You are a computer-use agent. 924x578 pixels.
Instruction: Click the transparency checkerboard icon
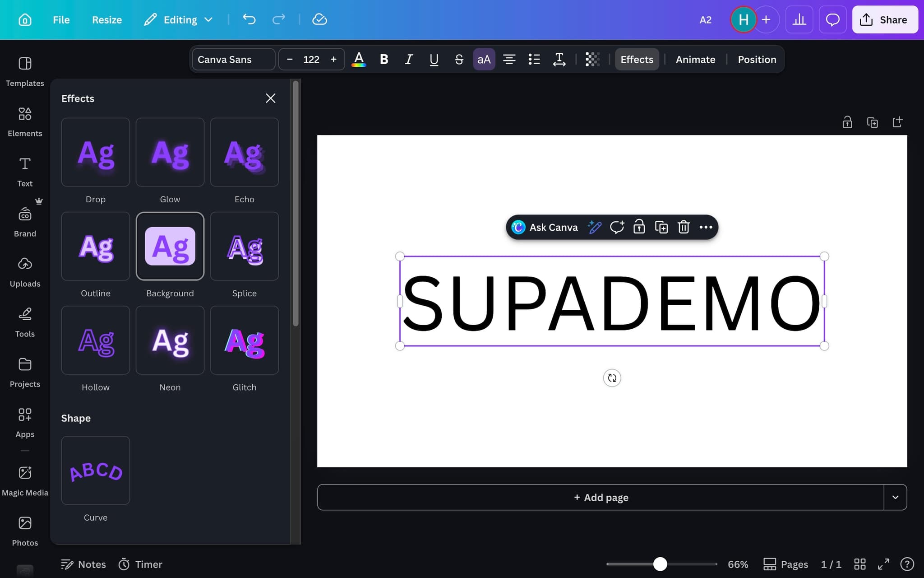pyautogui.click(x=592, y=59)
